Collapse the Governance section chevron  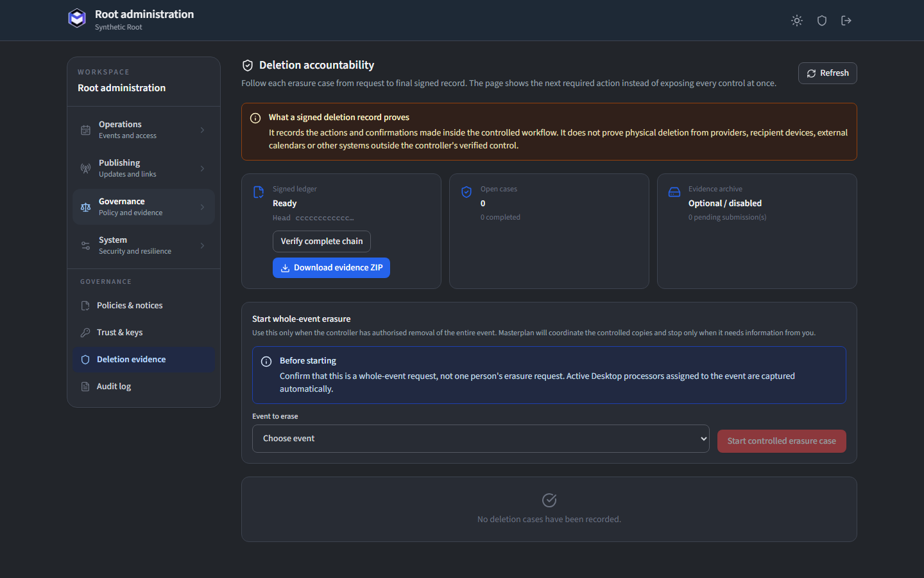pos(202,207)
